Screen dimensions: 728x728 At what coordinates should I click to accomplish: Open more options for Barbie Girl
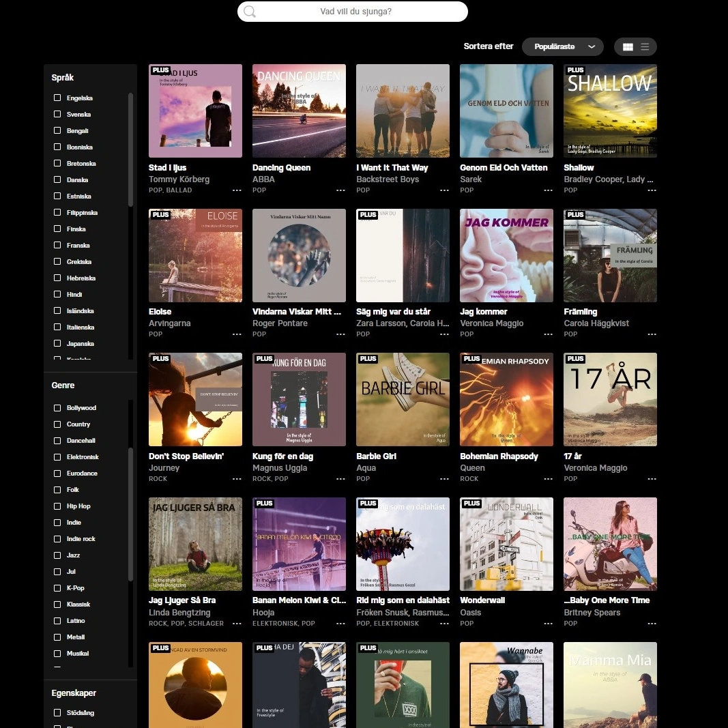click(444, 479)
